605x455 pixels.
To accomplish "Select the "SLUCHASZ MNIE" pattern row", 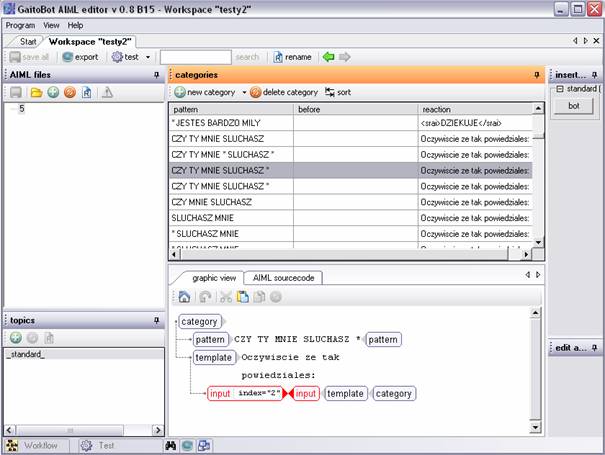I will [351, 218].
